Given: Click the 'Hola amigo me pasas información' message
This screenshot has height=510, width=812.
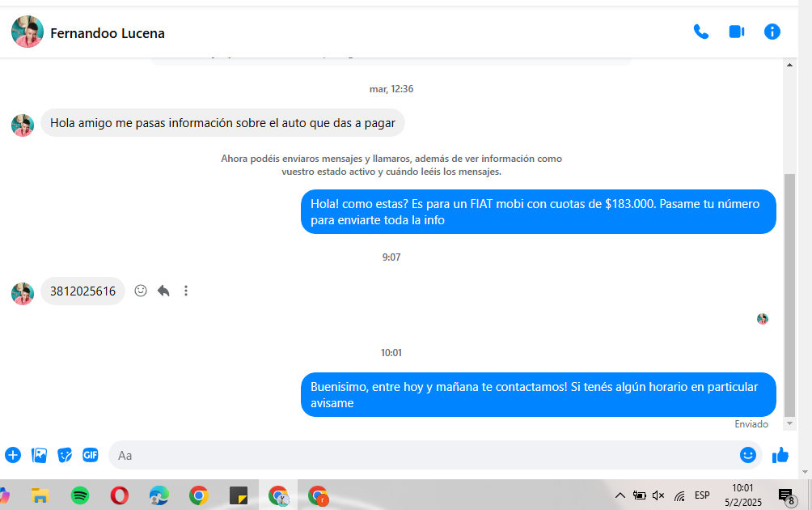Looking at the screenshot, I should (222, 123).
